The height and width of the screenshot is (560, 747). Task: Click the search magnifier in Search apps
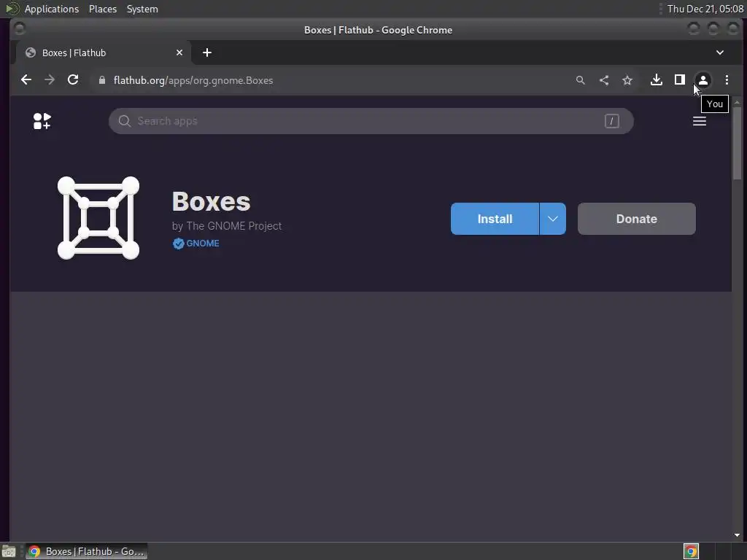pyautogui.click(x=124, y=121)
